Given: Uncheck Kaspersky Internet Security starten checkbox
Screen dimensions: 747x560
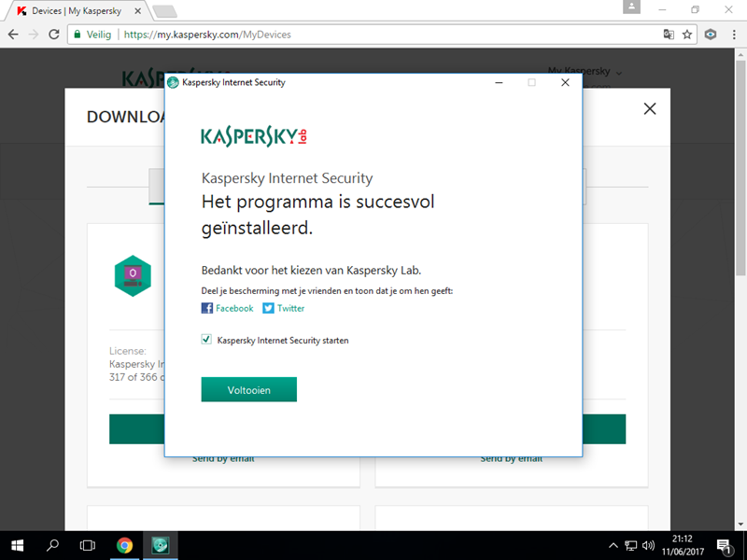Looking at the screenshot, I should [206, 341].
